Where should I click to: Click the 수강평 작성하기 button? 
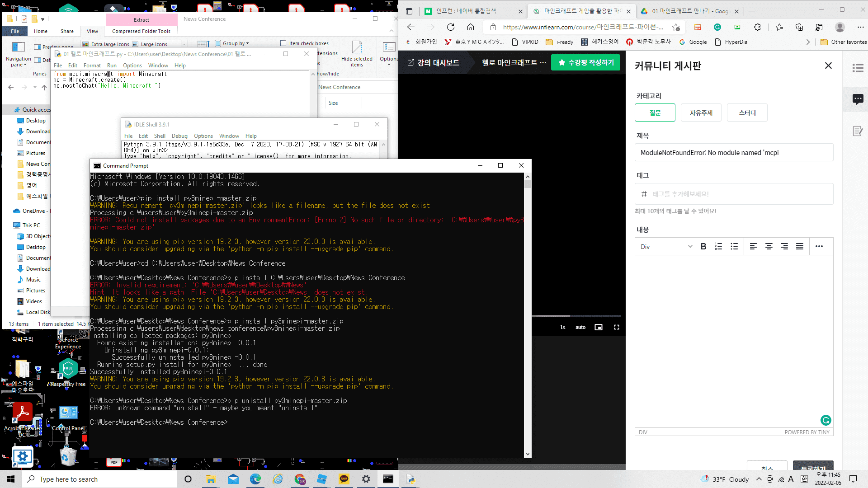(586, 62)
